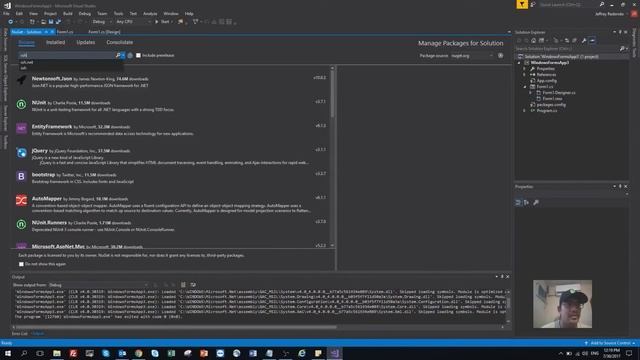Switch to Consolidate tab
The height and width of the screenshot is (360, 640).
pyautogui.click(x=120, y=42)
